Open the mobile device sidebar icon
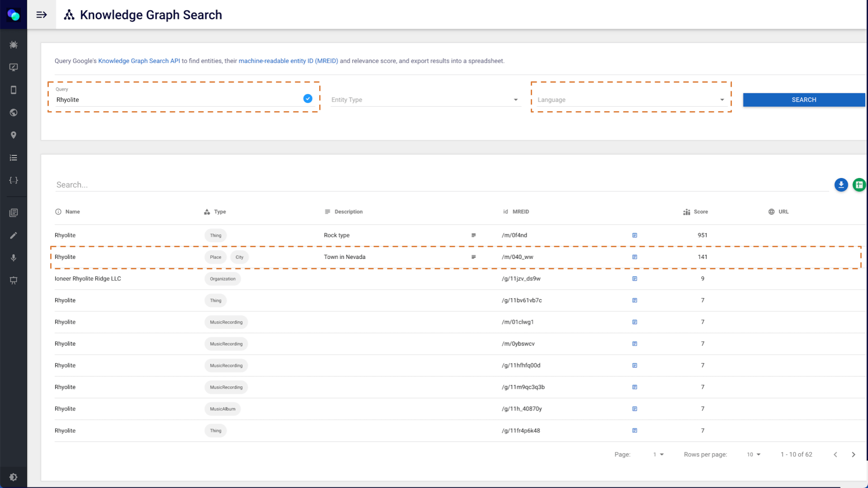 coord(14,90)
